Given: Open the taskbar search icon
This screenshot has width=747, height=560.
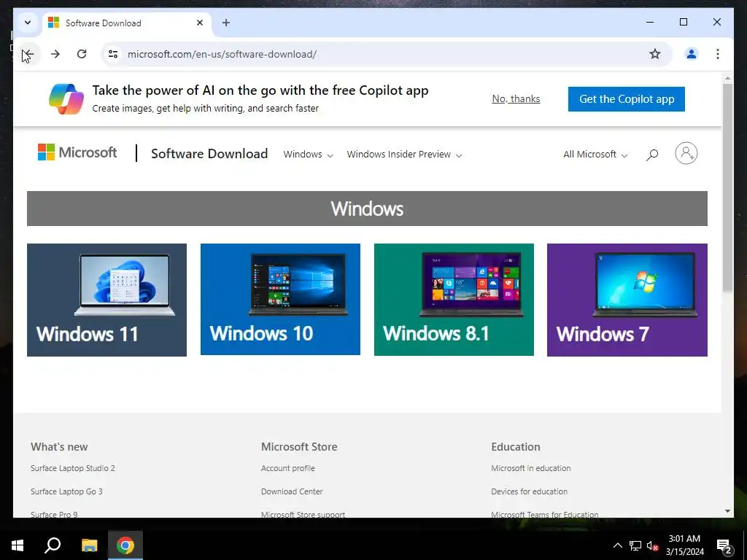Looking at the screenshot, I should tap(53, 545).
